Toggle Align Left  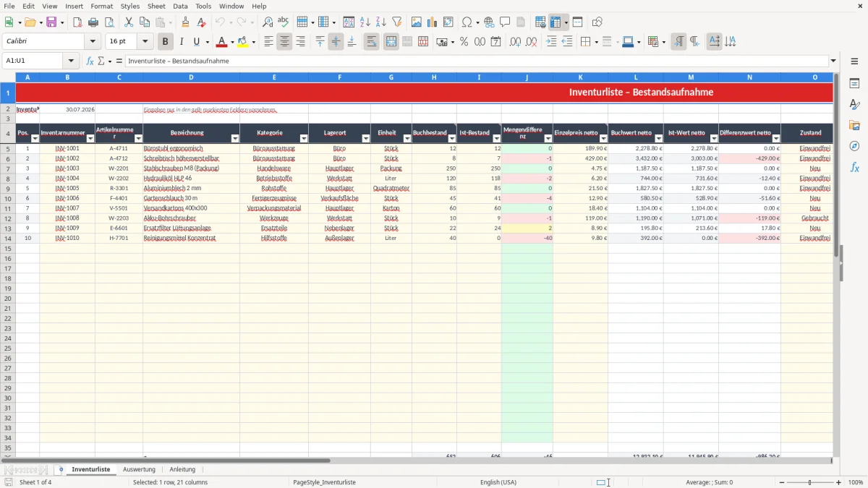click(x=268, y=42)
